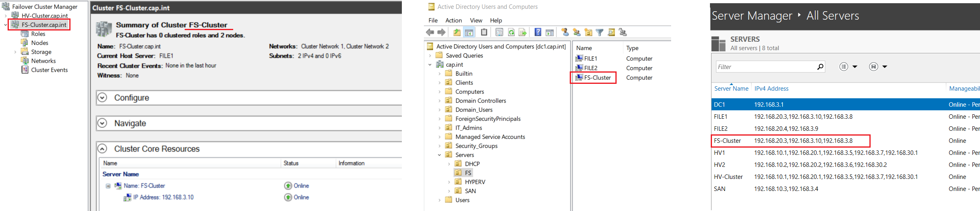Screen dimensions: 980x211
Task: Click the green Refresh icon
Action: point(511,32)
